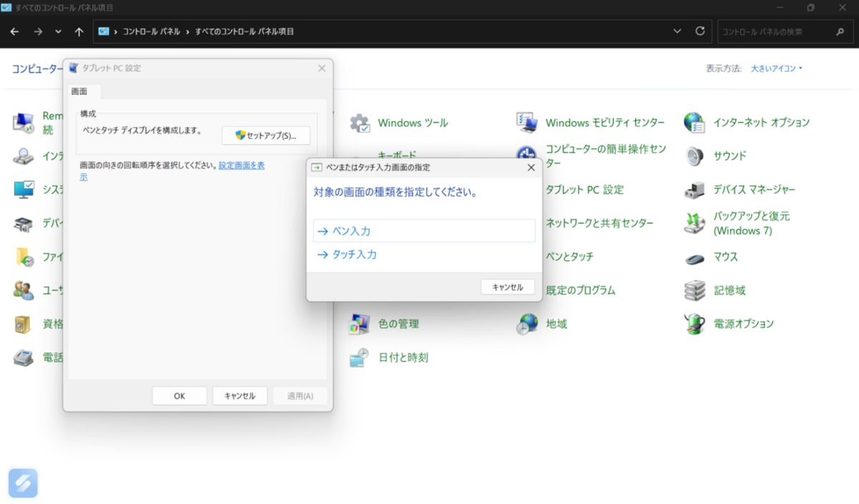Open 表示方法 大きいアイコン dropdown

[x=777, y=69]
